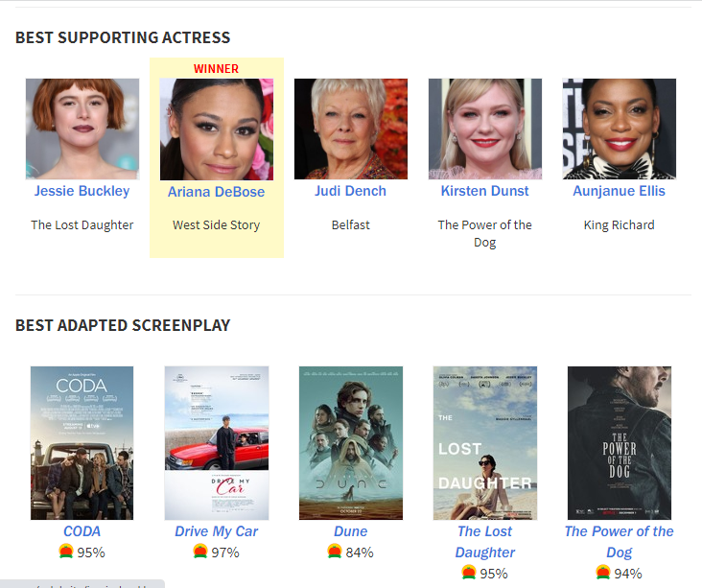Click the tomato icon beside CODA's 95%
Image resolution: width=702 pixels, height=588 pixels.
[66, 552]
